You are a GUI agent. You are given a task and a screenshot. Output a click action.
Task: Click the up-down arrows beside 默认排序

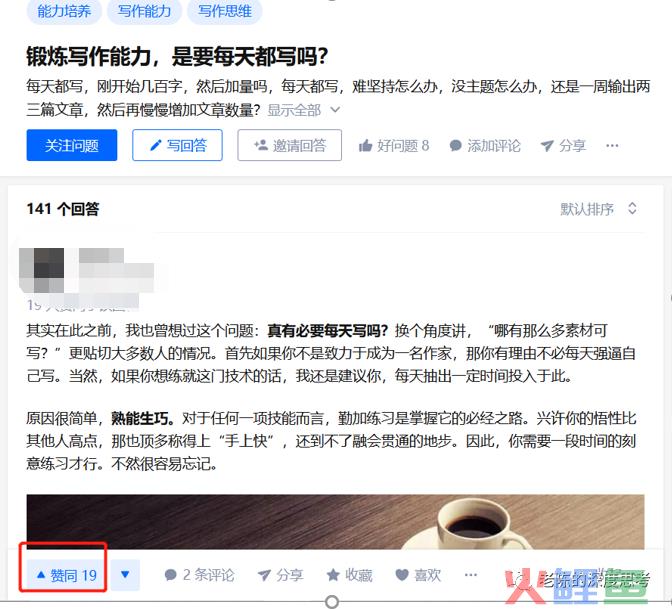click(632, 209)
